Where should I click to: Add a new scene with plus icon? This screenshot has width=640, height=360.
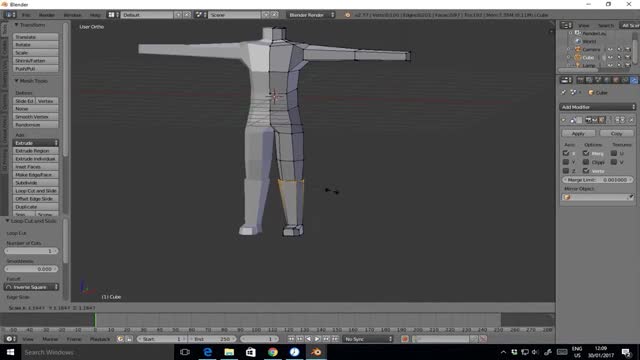[266, 15]
